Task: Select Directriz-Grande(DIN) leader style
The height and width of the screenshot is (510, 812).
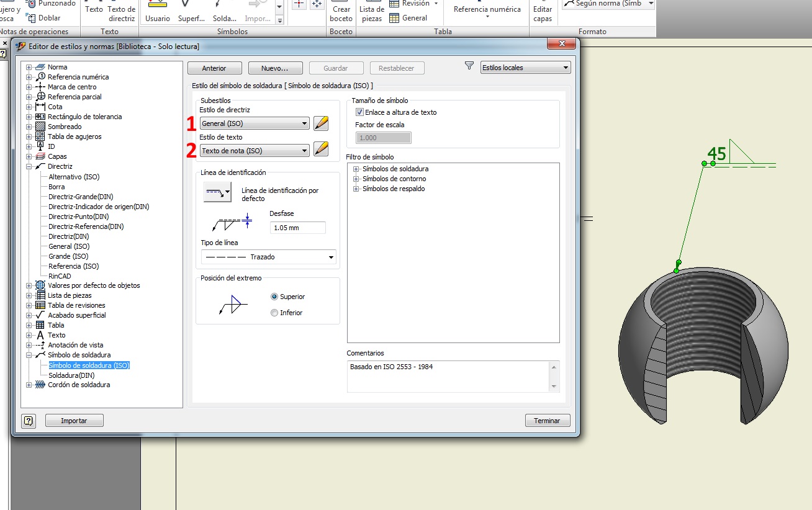Action: tap(81, 197)
